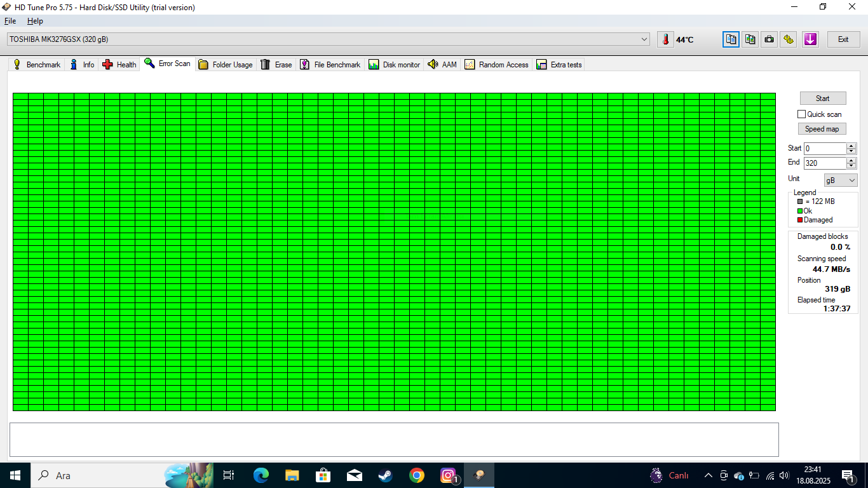
Task: Show hidden system tray icons
Action: (x=708, y=475)
